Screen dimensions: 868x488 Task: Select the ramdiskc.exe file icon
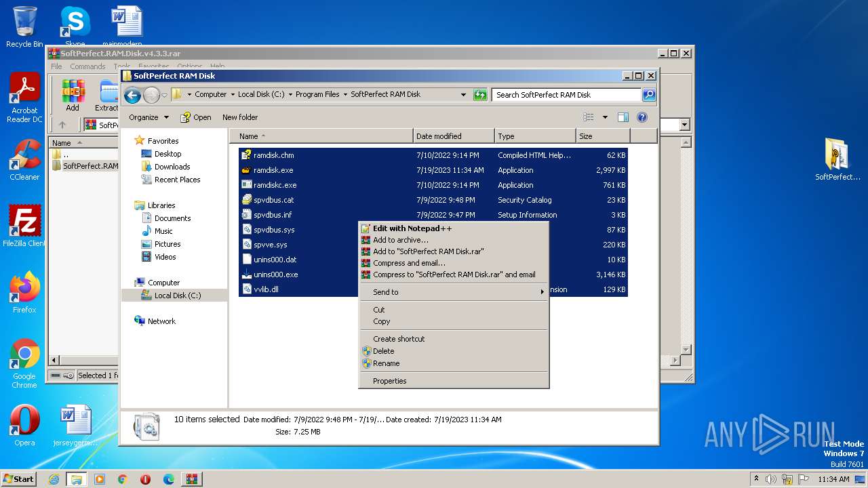point(247,185)
